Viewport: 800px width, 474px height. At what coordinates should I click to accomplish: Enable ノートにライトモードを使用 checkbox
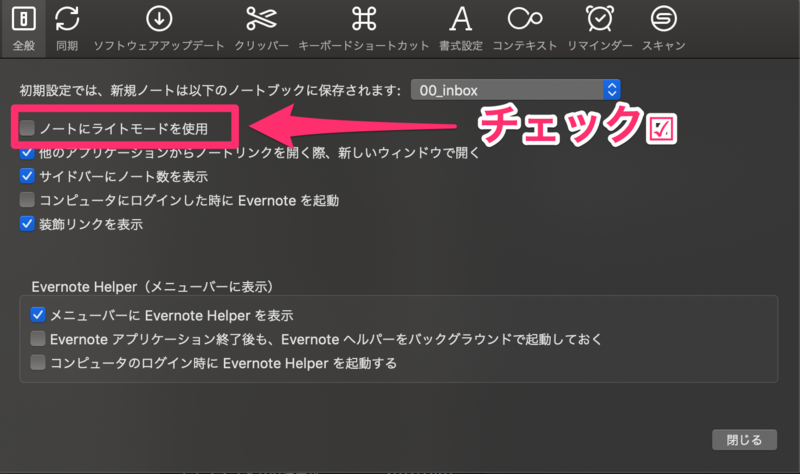(27, 128)
